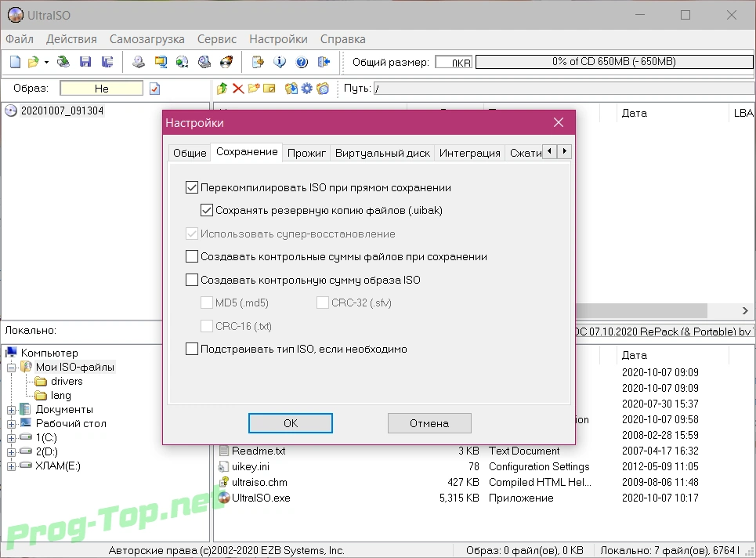The height and width of the screenshot is (558, 756).
Task: Click the Open file toolbar icon
Action: tap(33, 62)
